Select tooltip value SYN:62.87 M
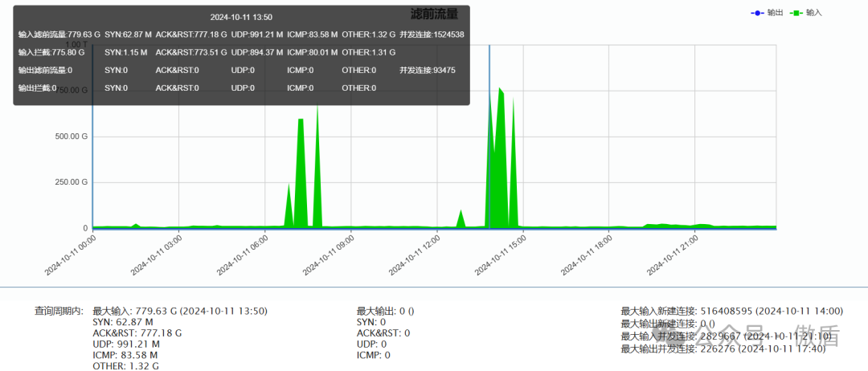Image resolution: width=868 pixels, height=371 pixels. tap(128, 35)
